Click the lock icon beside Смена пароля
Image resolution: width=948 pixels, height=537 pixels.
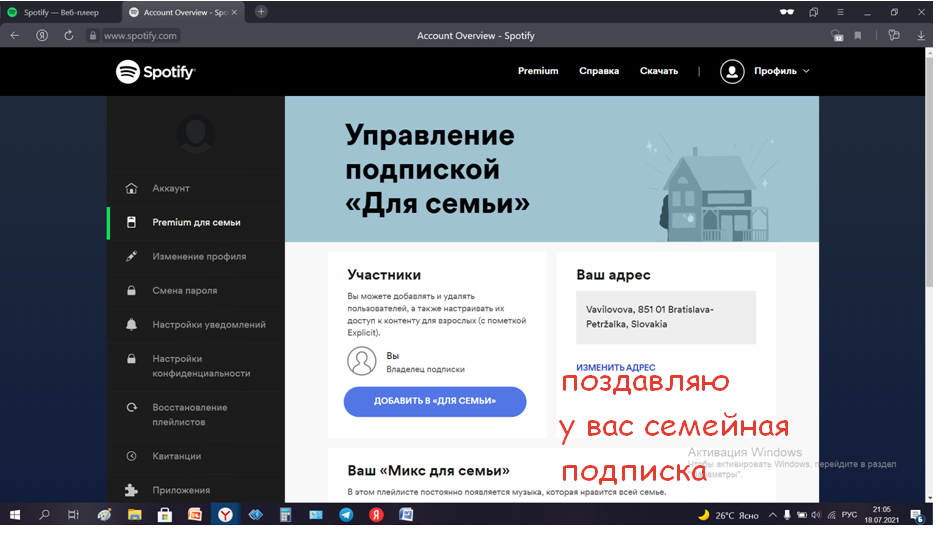[131, 291]
